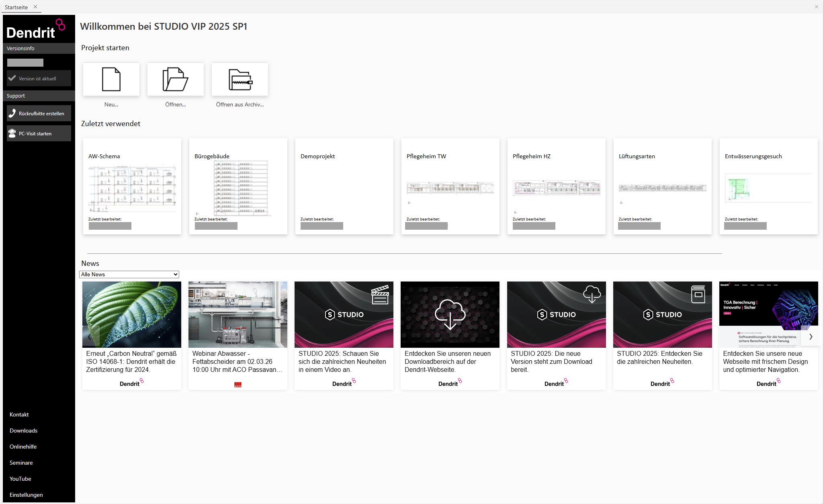This screenshot has height=504, width=823.
Task: Open Downloads in the sidebar
Action: tap(23, 431)
